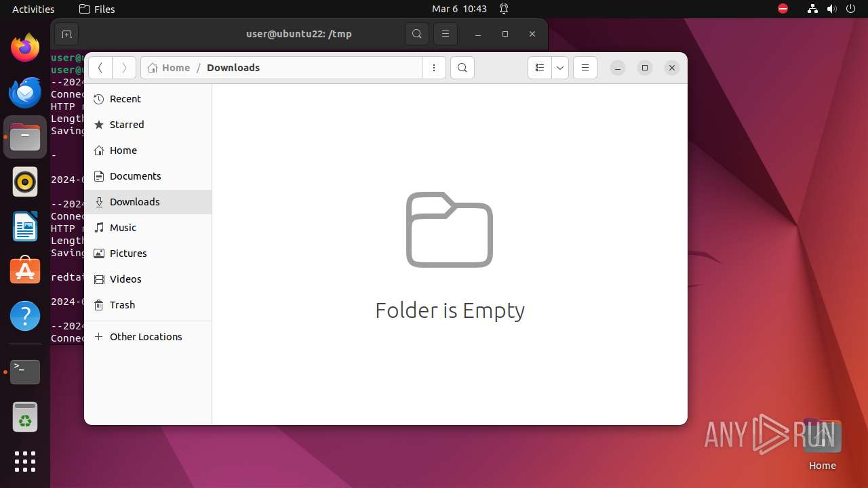
Task: Switch to list view in Files
Action: tap(540, 68)
